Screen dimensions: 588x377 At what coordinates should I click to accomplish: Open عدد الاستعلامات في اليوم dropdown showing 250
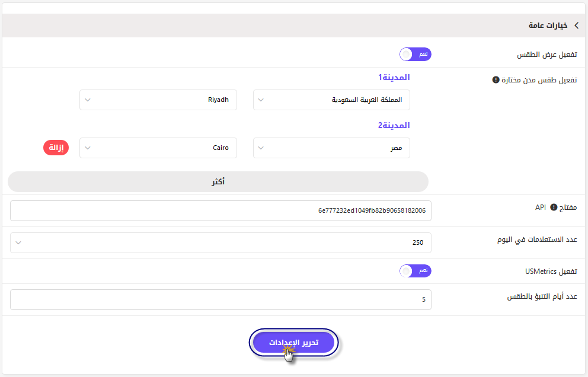pos(220,242)
